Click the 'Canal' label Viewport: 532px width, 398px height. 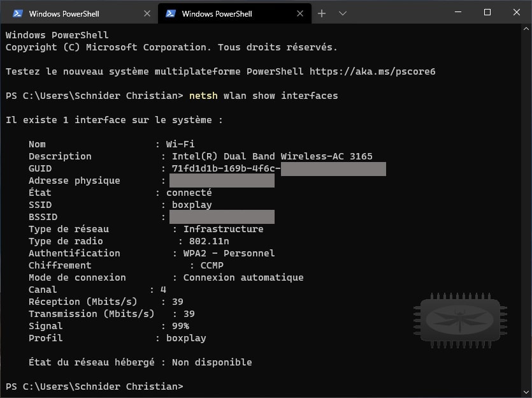click(43, 290)
